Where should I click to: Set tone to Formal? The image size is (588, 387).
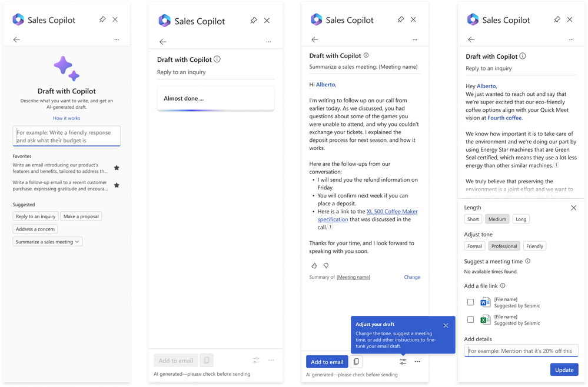[474, 246]
